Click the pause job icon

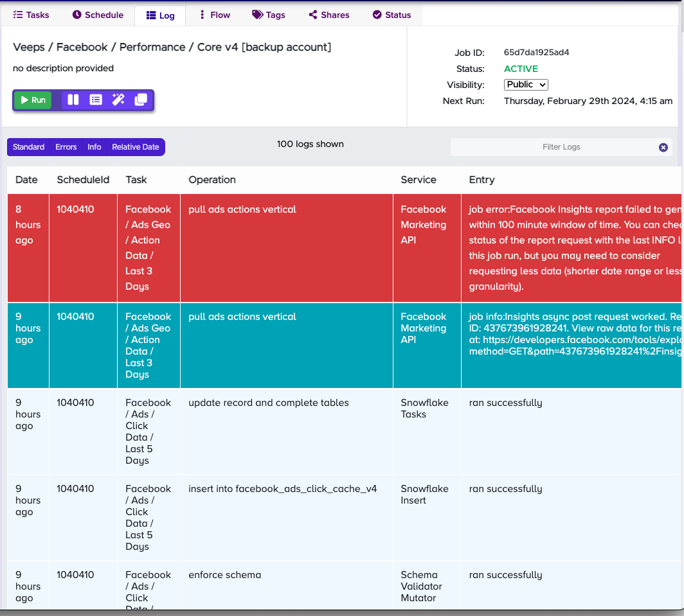coord(73,100)
